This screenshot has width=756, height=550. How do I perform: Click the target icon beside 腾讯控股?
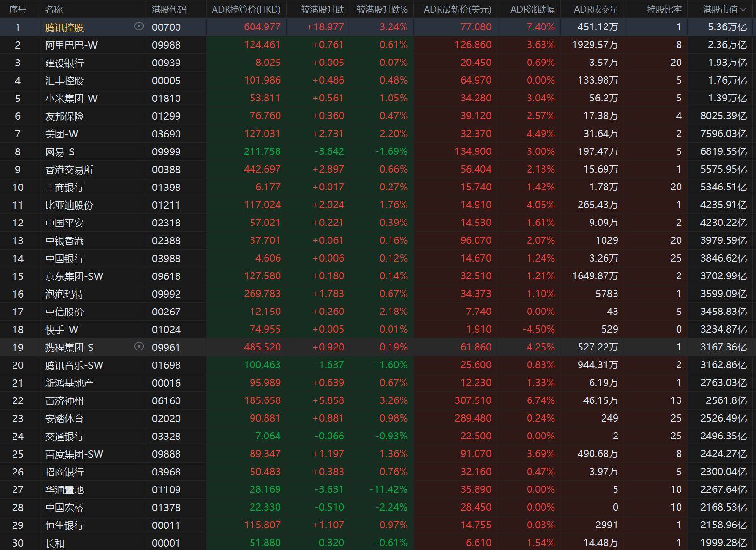pyautogui.click(x=139, y=26)
